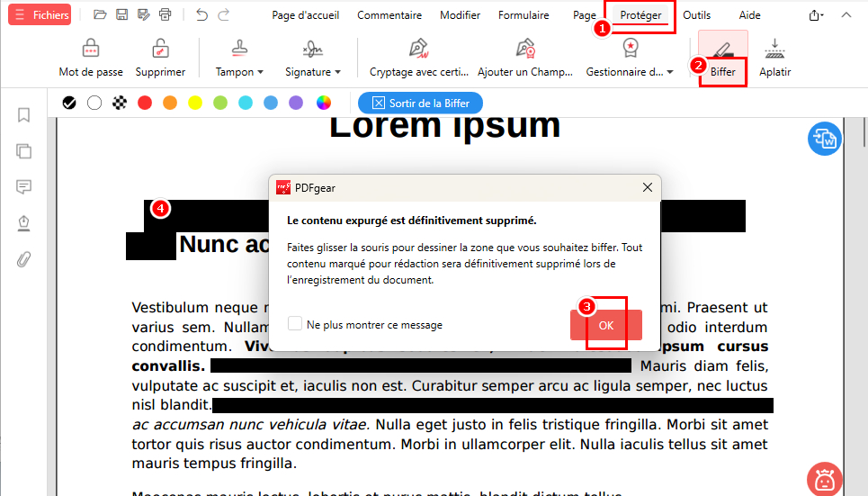Close the PDFgear dialog

pos(647,188)
